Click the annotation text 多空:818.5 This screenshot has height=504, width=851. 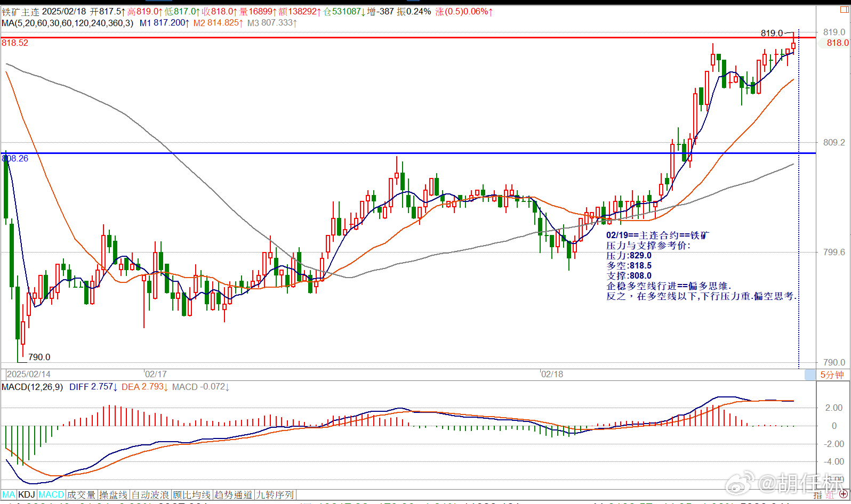point(629,266)
